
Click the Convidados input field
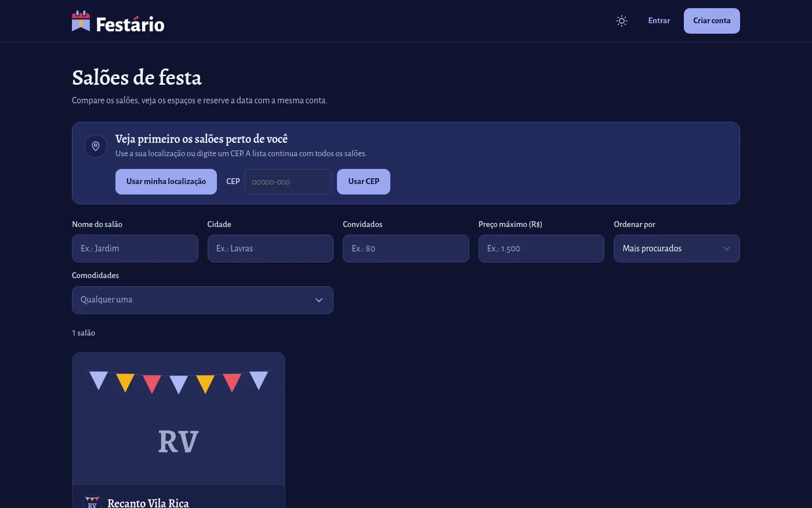coord(406,248)
